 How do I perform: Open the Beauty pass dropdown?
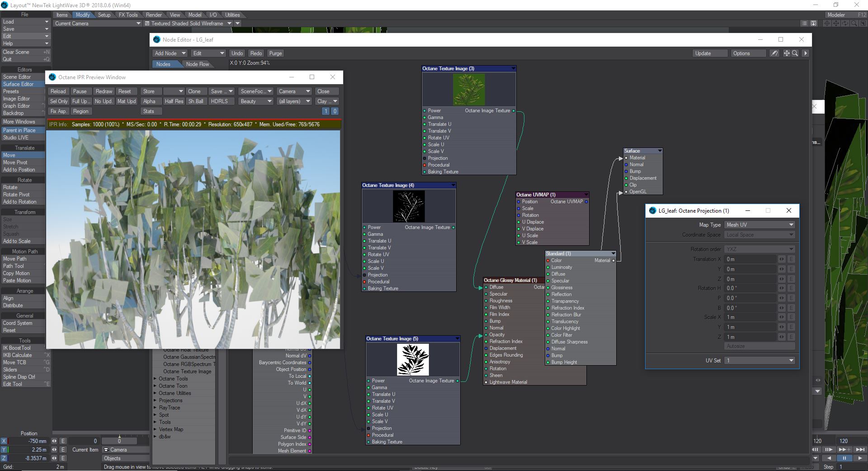tap(256, 101)
